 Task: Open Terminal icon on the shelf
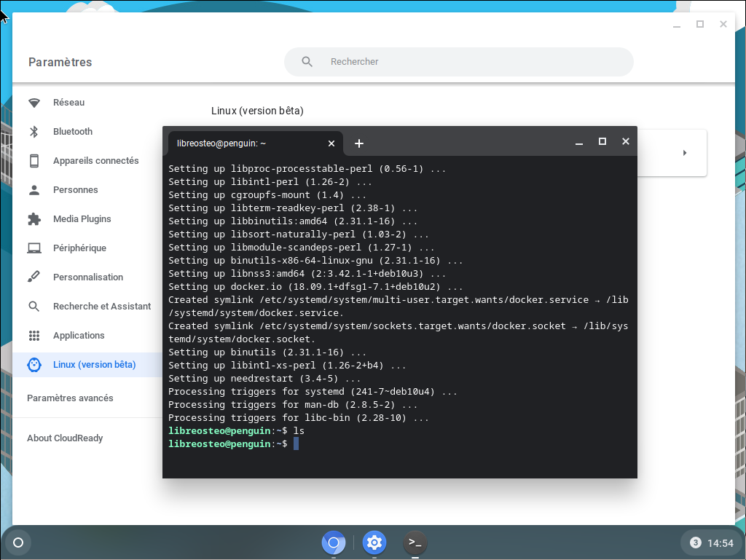(415, 543)
